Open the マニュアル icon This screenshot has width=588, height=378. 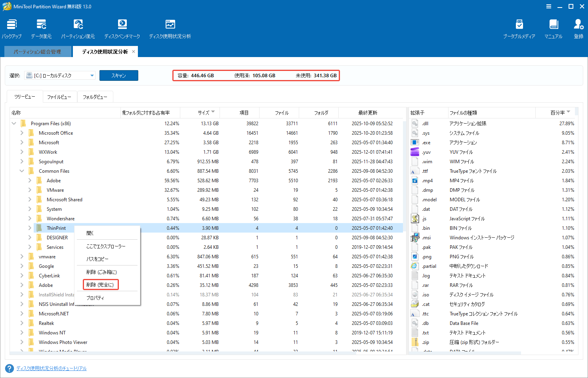click(x=553, y=28)
